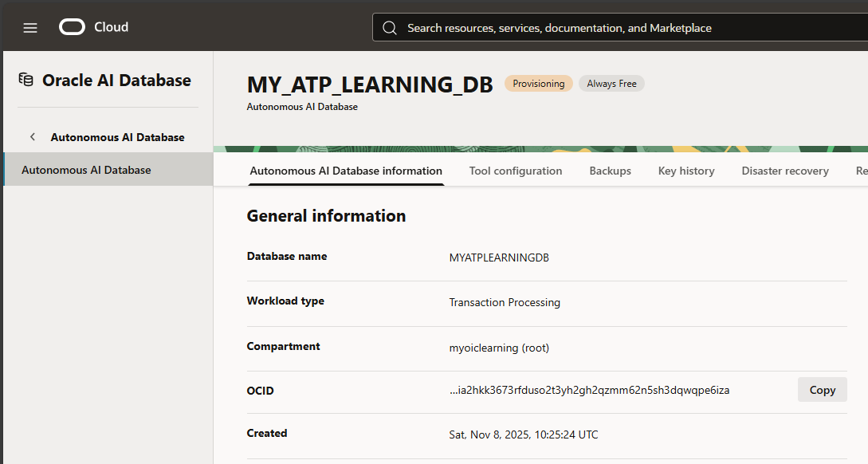Go back using the sidebar chevron arrow

pos(33,137)
